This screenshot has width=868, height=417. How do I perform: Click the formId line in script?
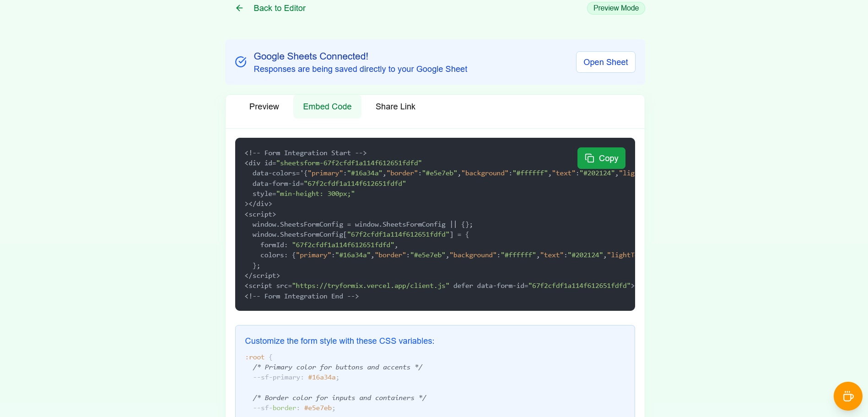[x=329, y=245]
